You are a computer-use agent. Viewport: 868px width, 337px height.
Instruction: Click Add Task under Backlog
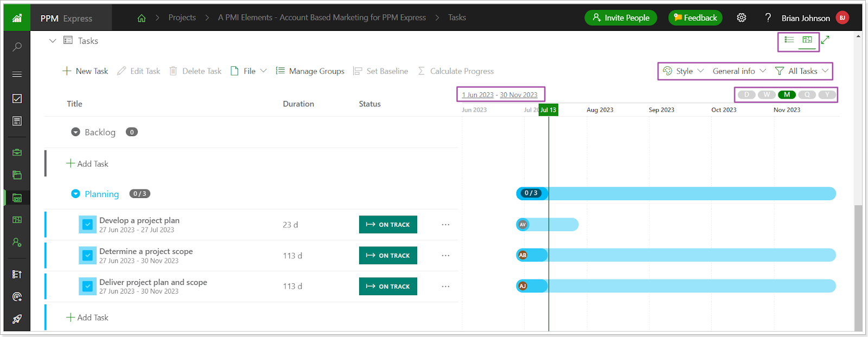point(87,163)
